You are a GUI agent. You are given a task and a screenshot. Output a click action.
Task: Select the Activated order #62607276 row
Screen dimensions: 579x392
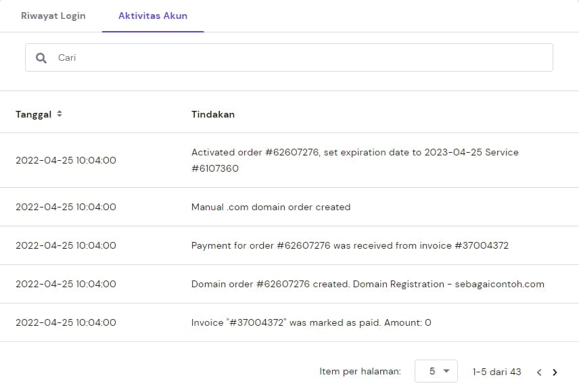pos(354,160)
